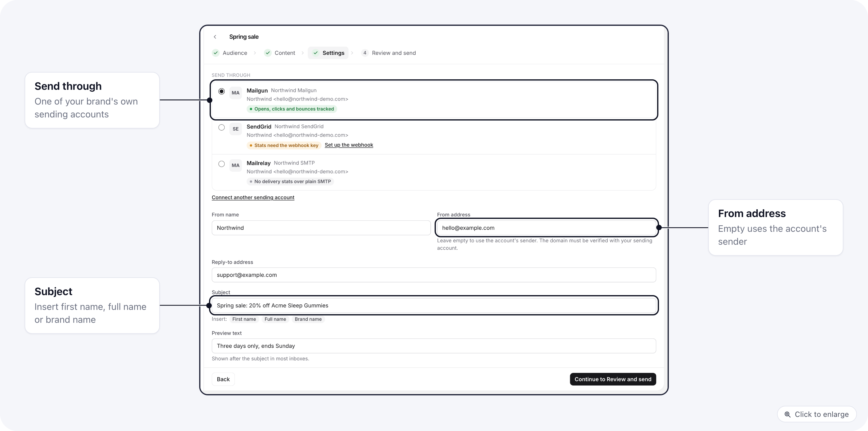Click the Spring sale campaign title
Image resolution: width=868 pixels, height=431 pixels.
tap(244, 37)
